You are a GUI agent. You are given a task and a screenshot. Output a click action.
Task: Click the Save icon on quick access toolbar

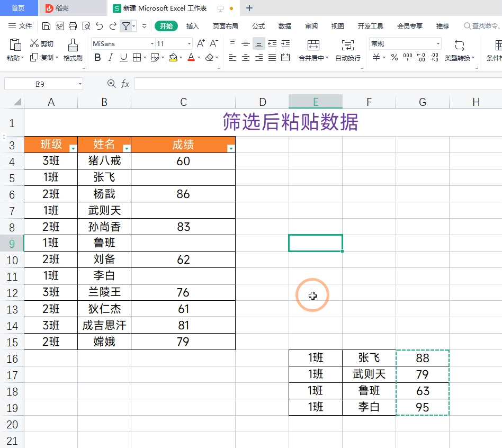point(46,25)
